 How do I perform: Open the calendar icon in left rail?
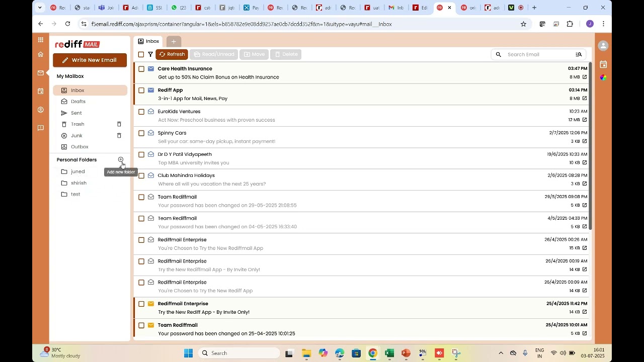tap(41, 91)
